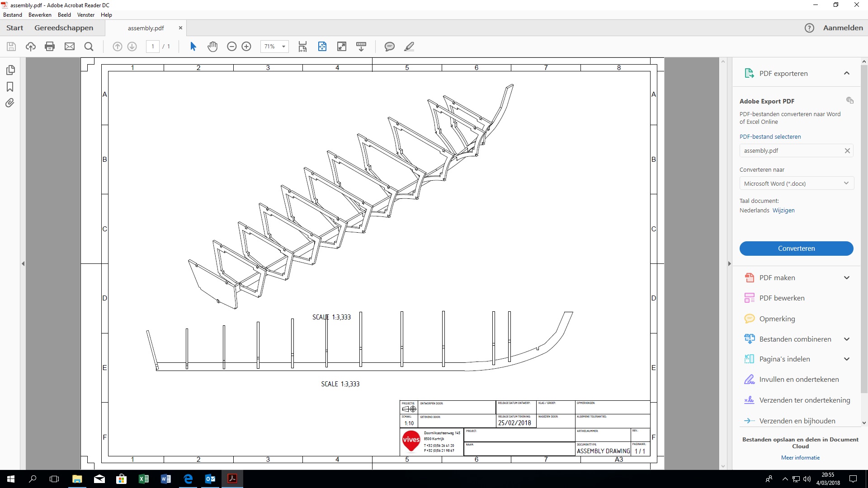Click Aanmelden to sign in
This screenshot has height=488, width=868.
[x=843, y=28]
